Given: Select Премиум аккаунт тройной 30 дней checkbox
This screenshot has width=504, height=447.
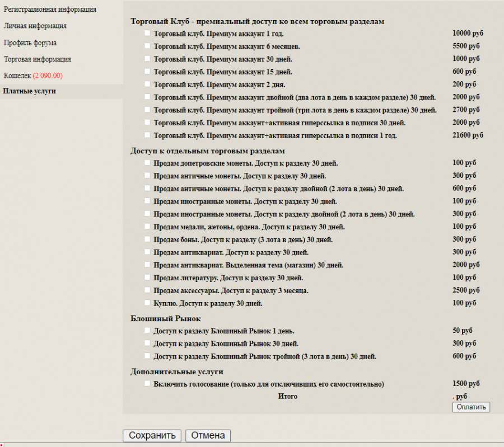Looking at the screenshot, I should point(147,109).
